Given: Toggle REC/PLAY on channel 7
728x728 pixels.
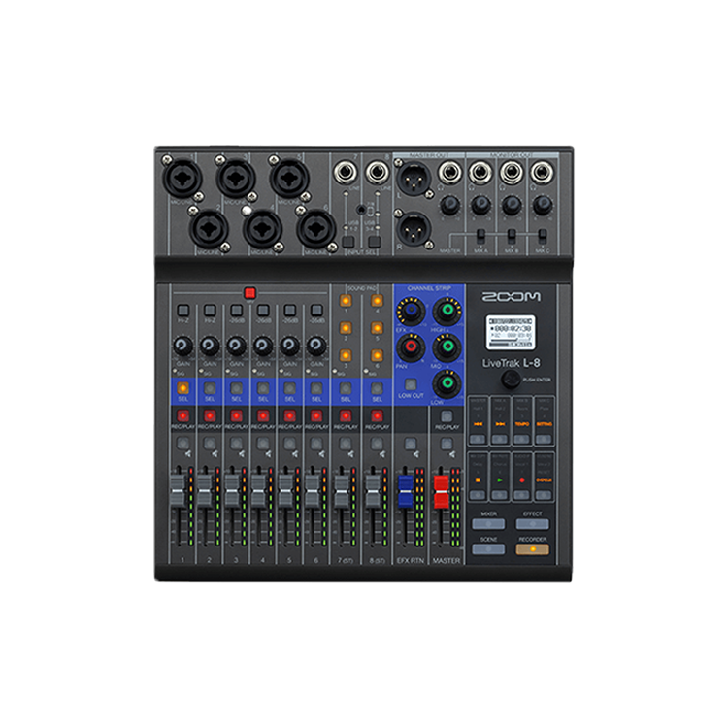Looking at the screenshot, I should (x=346, y=415).
